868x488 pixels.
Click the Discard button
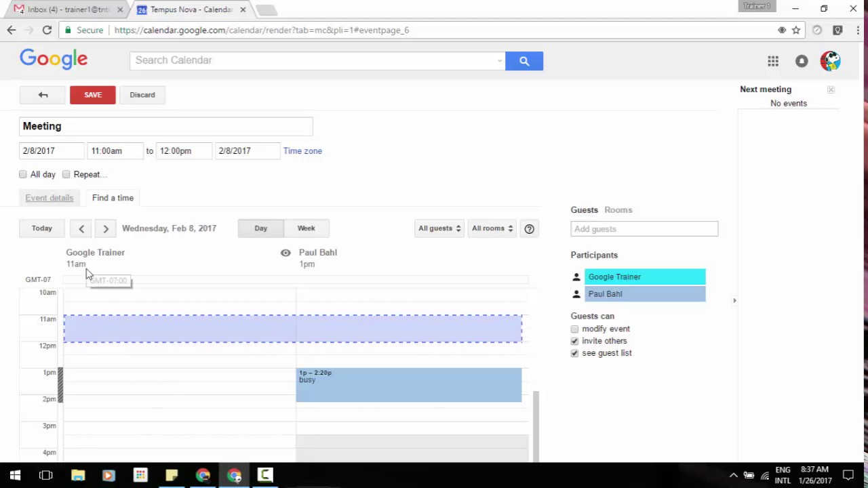[142, 95]
